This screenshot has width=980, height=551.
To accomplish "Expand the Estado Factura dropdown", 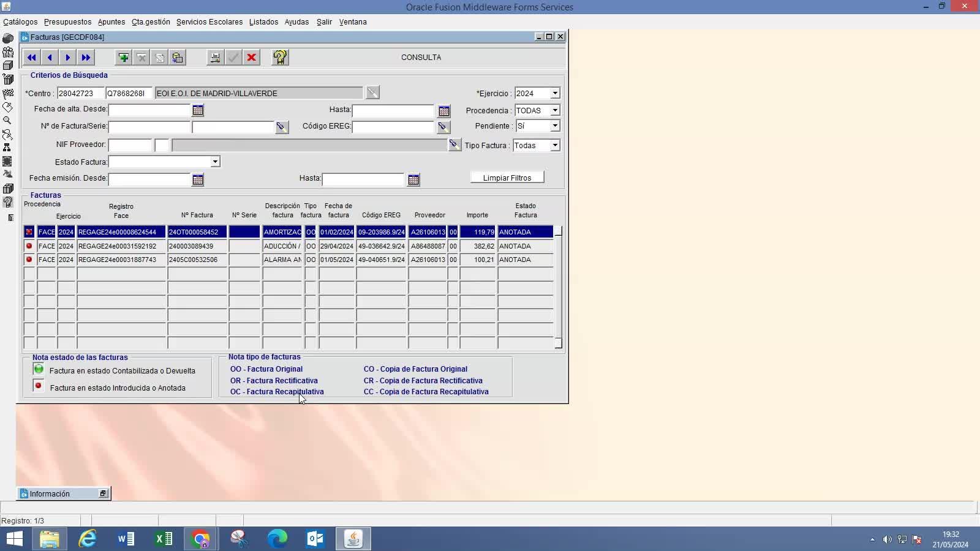I will (215, 162).
